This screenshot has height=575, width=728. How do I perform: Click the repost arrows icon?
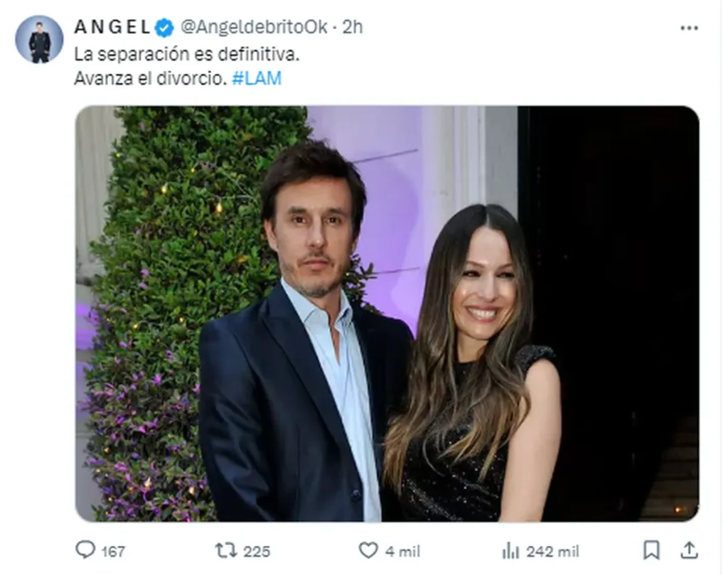coord(225,551)
